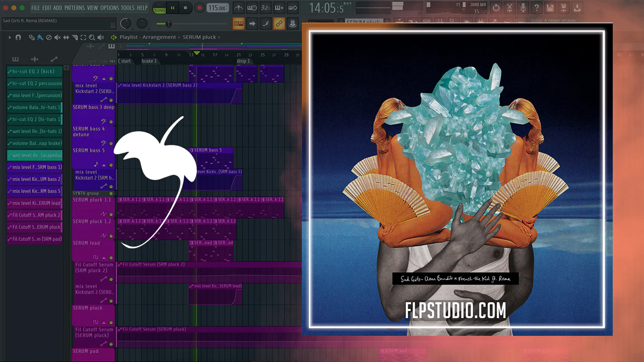Collapse SERUM bass 5 track group arrow
The height and width of the screenshot is (362, 644).
coord(104,165)
